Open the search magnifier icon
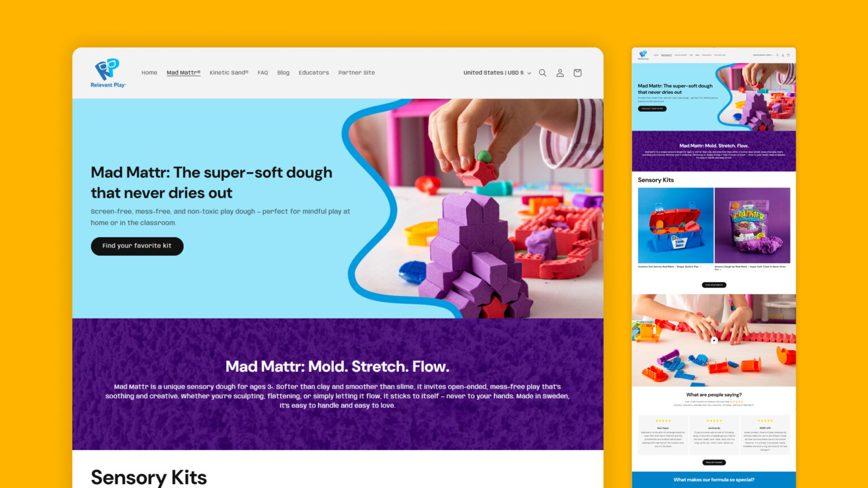Viewport: 868px width, 488px height. click(x=542, y=73)
